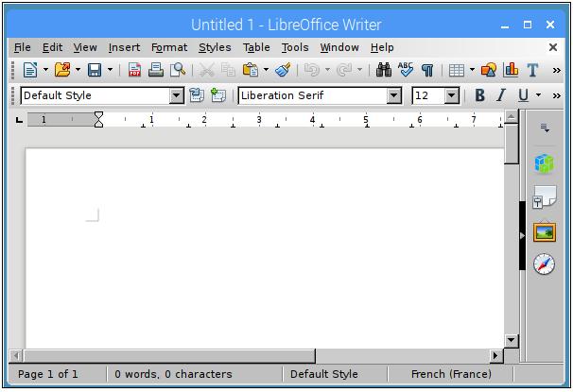This screenshot has height=392, width=573.
Task: Open the Insert menu
Action: [124, 47]
